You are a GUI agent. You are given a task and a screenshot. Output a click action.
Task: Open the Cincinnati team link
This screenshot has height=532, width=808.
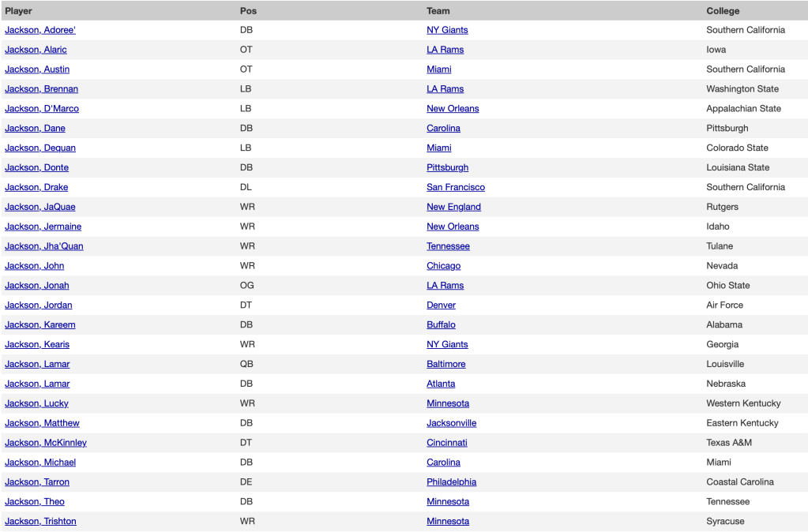[447, 443]
